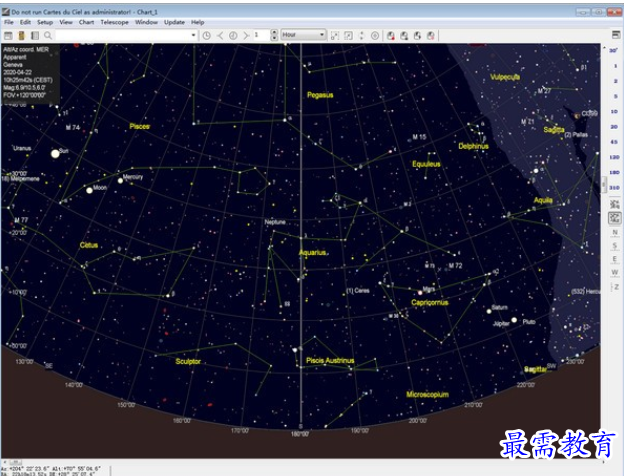Click the Sculptor constellation label
This screenshot has height=476, width=624.
tap(188, 361)
